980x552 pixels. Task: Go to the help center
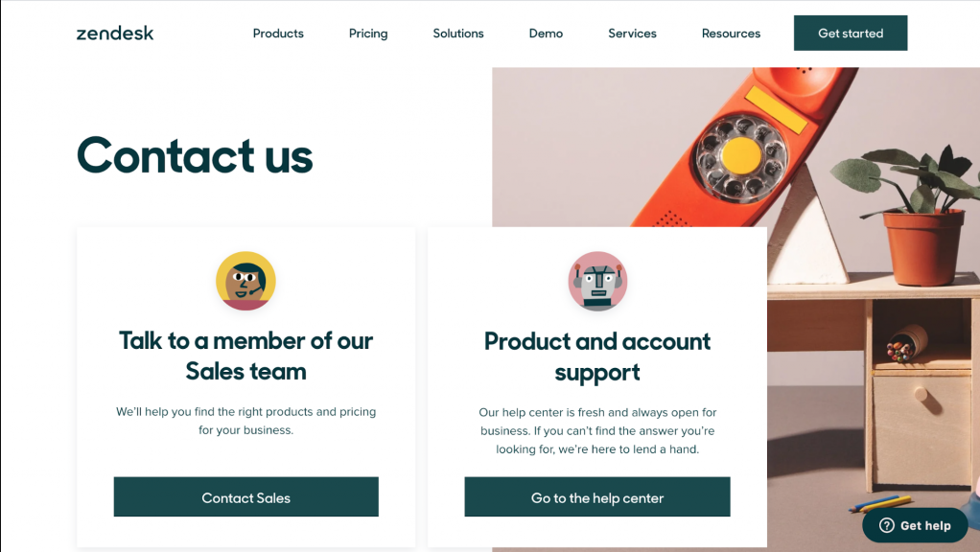coord(597,497)
